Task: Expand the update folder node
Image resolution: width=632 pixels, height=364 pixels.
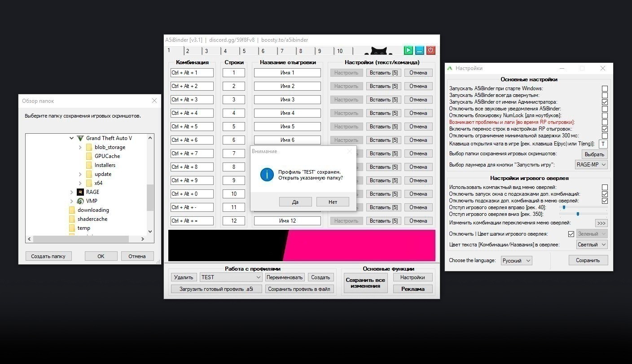Action: point(80,174)
